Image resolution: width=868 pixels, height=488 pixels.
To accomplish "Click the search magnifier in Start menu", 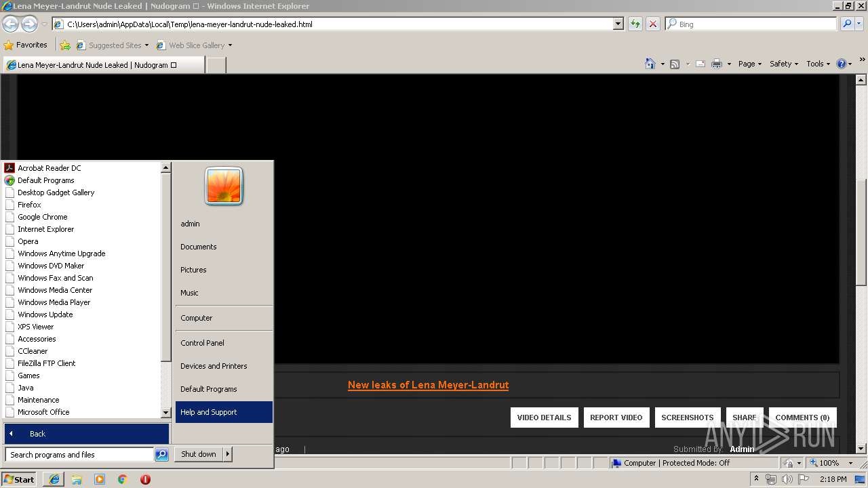I will 161,455.
